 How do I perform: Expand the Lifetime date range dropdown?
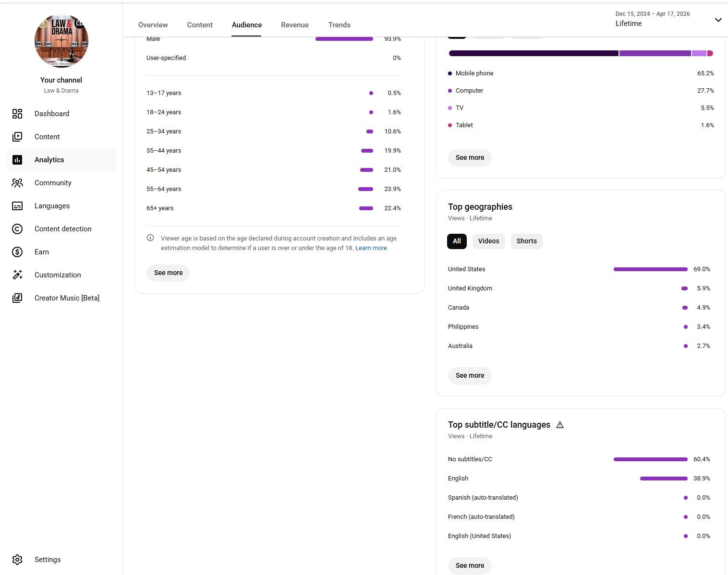pyautogui.click(x=718, y=20)
